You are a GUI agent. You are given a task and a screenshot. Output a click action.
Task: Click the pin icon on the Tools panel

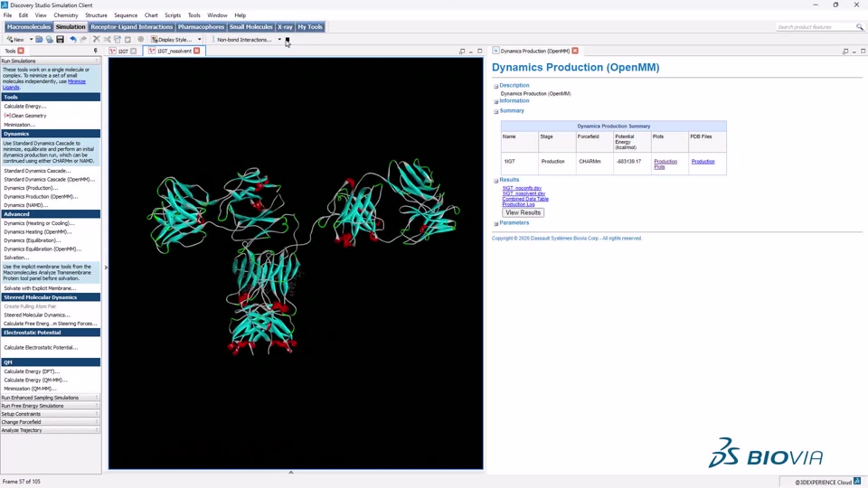(96, 51)
